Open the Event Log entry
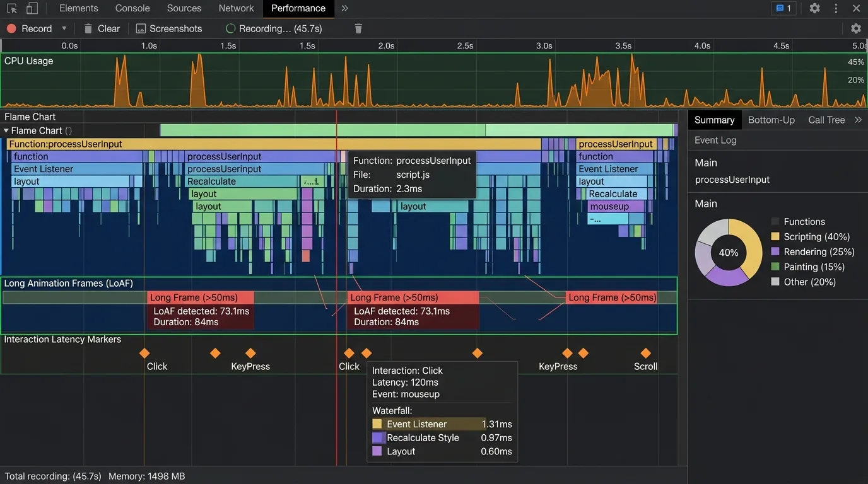The height and width of the screenshot is (484, 868). (715, 140)
